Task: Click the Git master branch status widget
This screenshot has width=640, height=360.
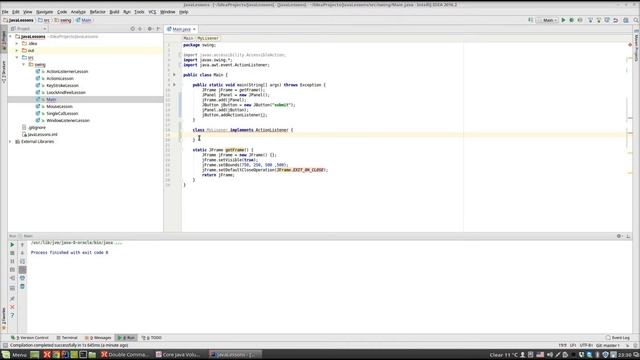Action: 608,345
